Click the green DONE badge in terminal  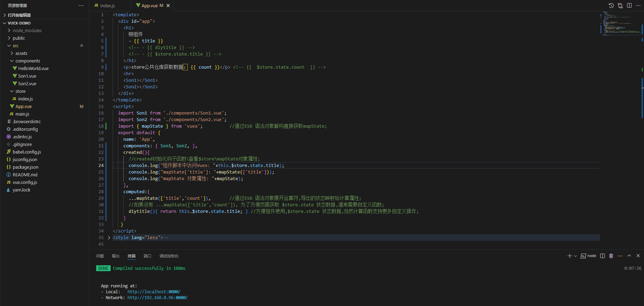[x=103, y=268]
